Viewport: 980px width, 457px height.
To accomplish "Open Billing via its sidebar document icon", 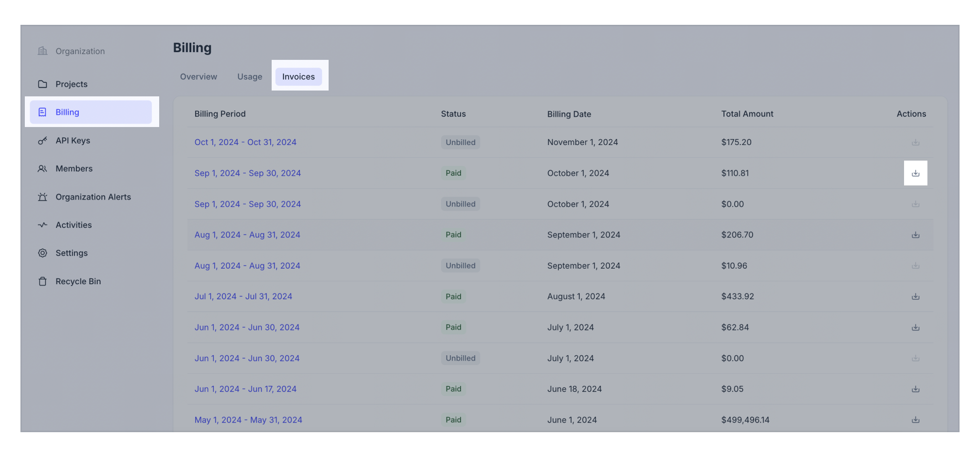I will 43,112.
